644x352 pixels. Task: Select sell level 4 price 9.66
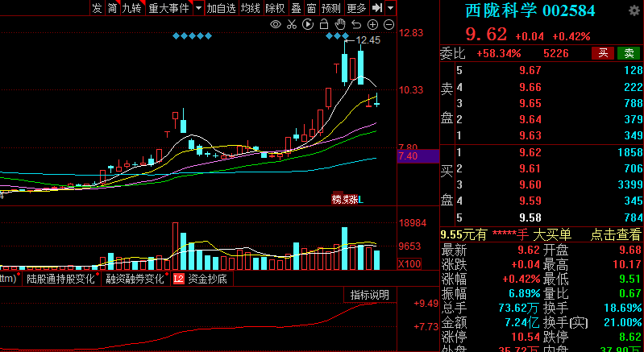[x=530, y=87]
